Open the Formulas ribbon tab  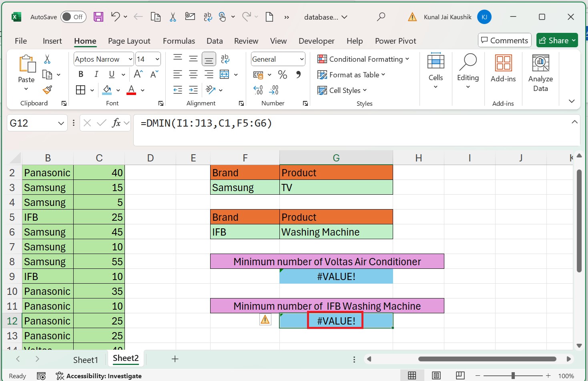pos(179,41)
